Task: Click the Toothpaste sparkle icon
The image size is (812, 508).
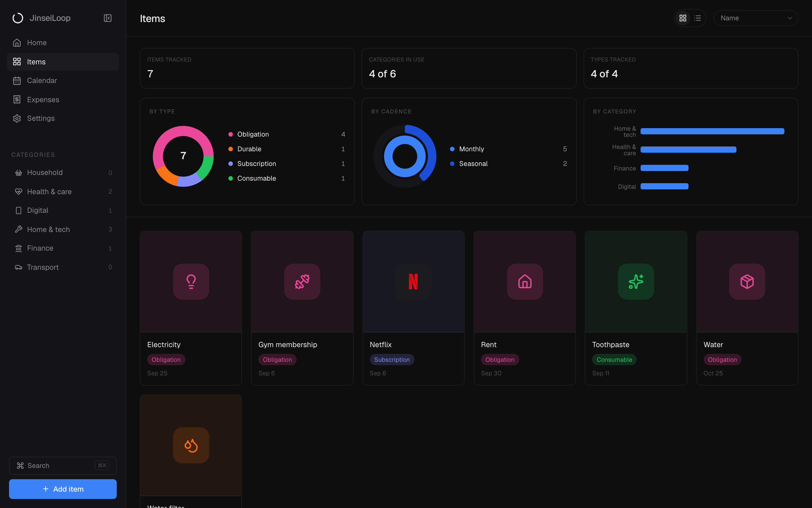Action: tap(636, 282)
